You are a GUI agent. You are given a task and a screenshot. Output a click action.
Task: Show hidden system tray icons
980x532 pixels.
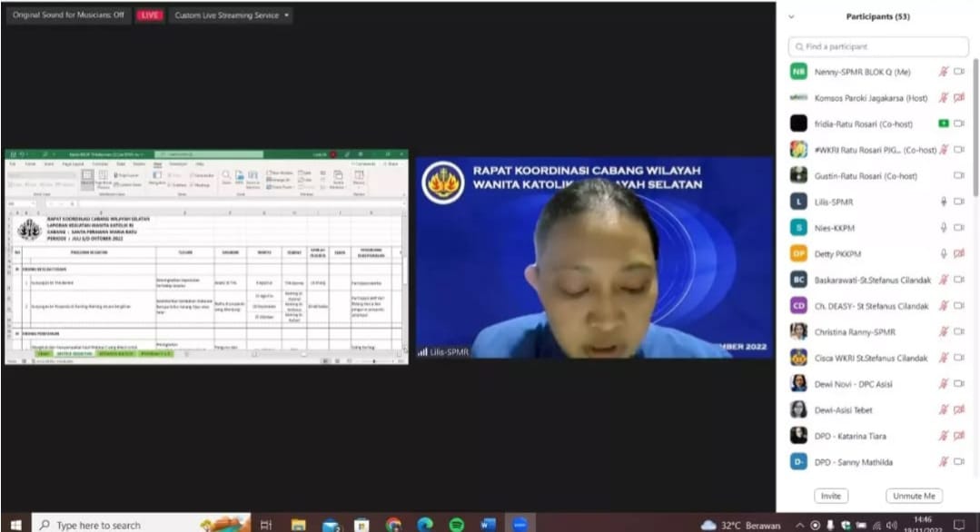tap(800, 525)
